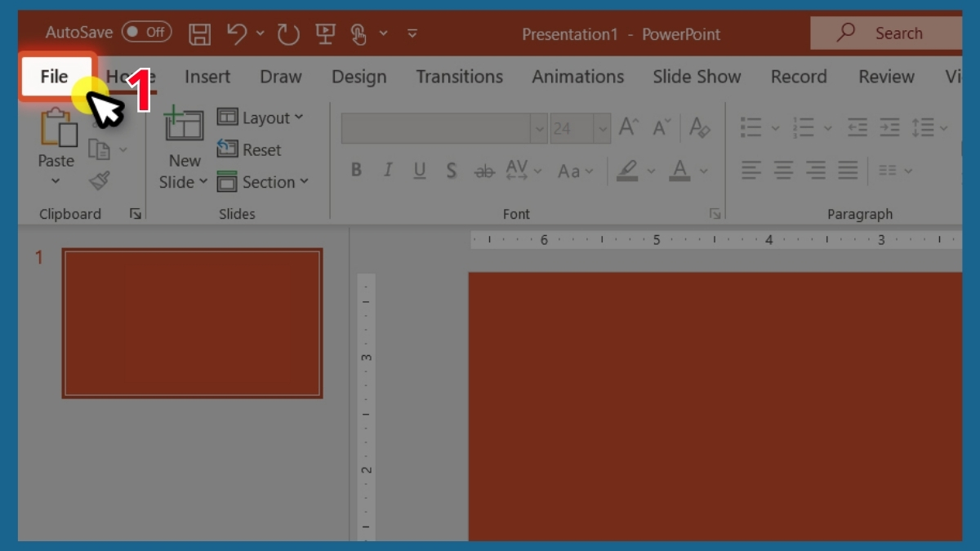
Task: Apply bold formatting
Action: pos(355,170)
